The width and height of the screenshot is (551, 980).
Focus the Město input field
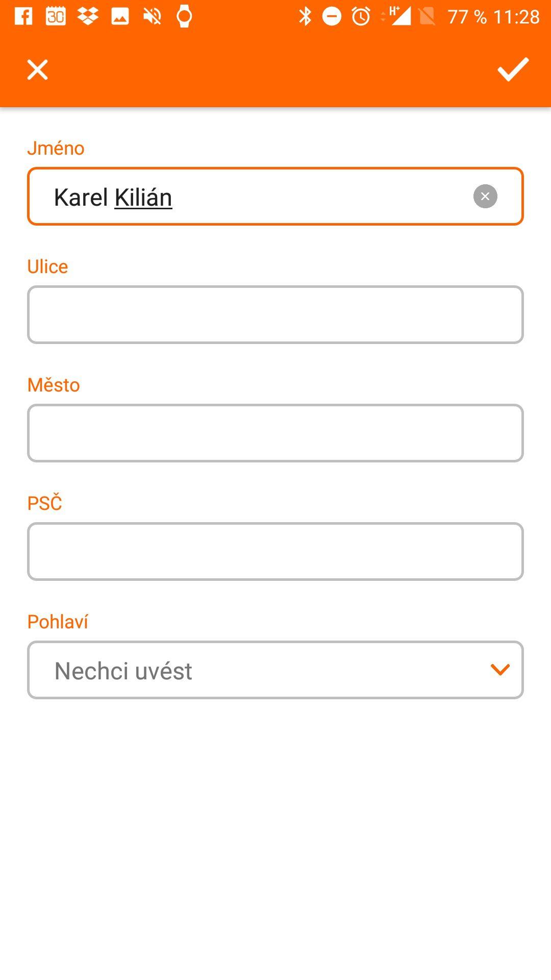275,433
